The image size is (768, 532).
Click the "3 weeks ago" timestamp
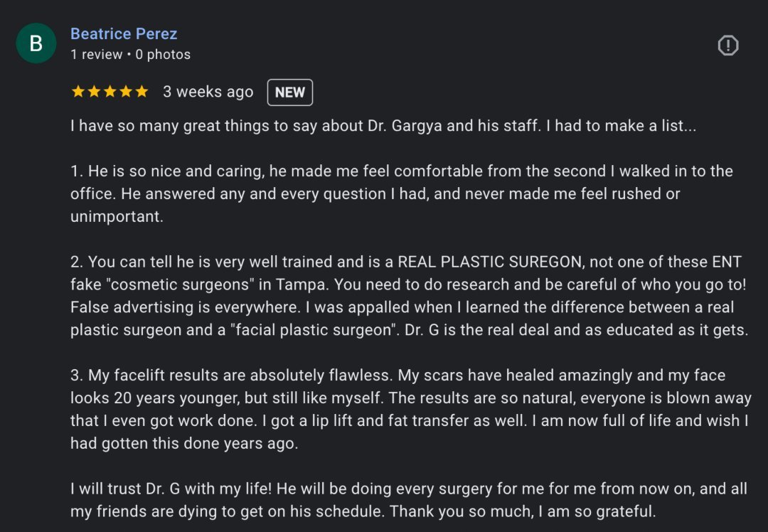click(x=208, y=92)
